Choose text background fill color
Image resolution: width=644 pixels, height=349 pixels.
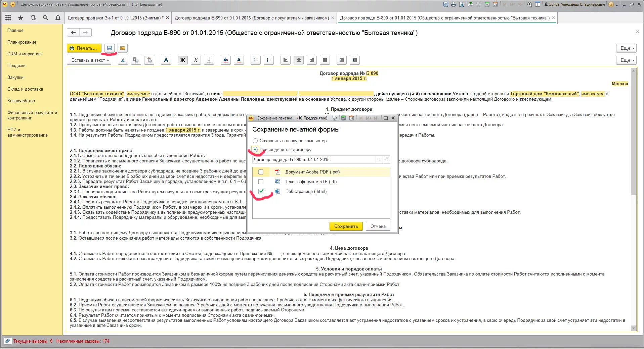click(226, 60)
